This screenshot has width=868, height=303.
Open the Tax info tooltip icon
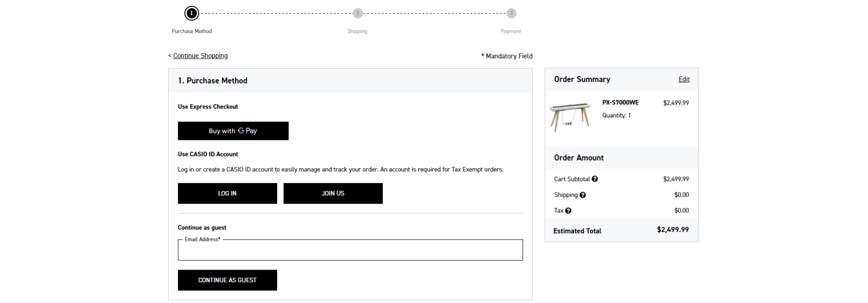pos(568,211)
